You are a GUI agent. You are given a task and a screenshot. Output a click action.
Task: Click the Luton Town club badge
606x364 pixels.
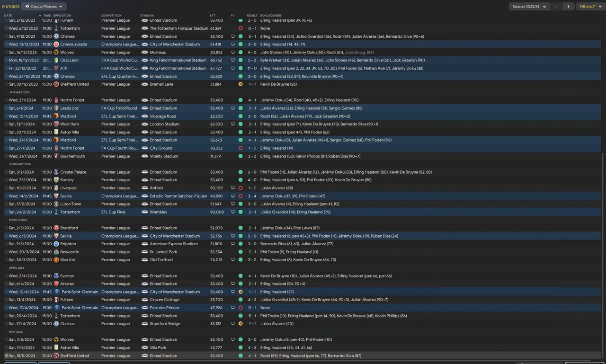[x=56, y=204]
